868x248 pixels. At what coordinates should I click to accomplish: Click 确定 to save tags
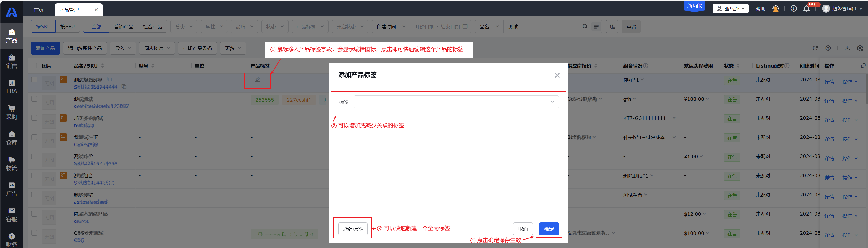pyautogui.click(x=549, y=229)
